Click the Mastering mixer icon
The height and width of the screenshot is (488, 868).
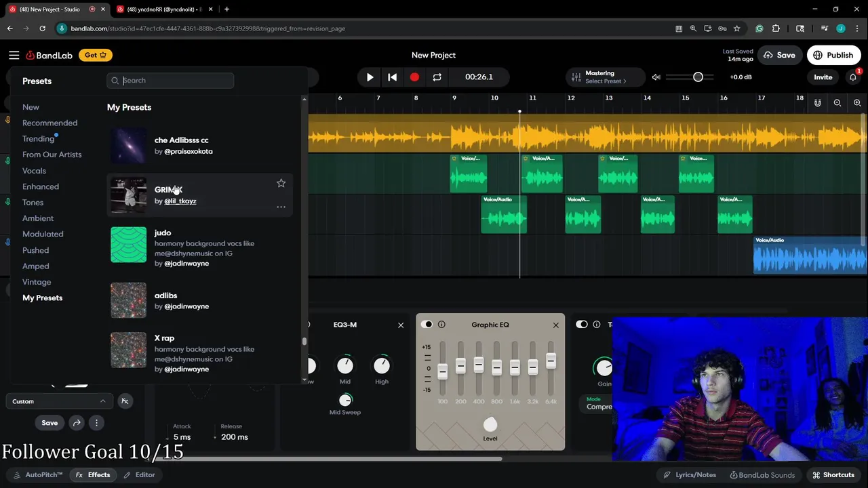[x=576, y=77]
